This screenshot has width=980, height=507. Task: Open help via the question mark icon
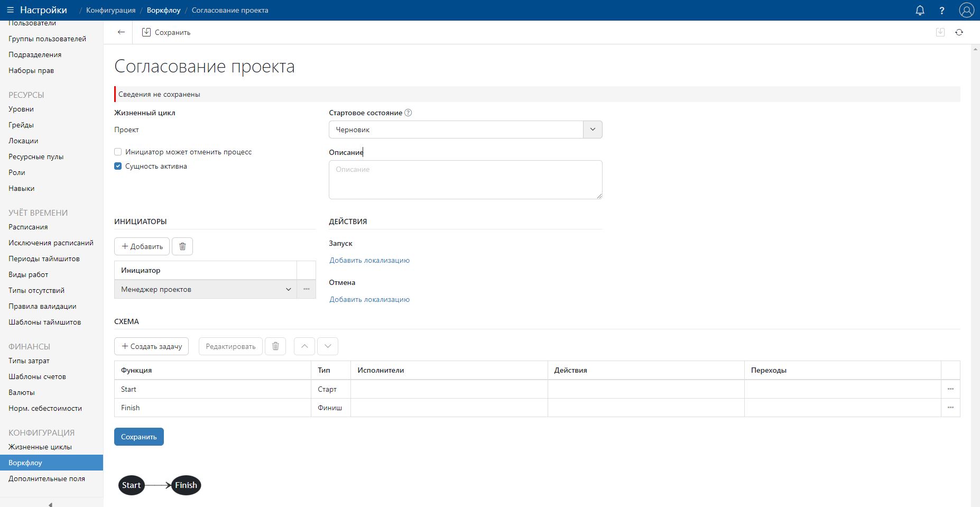(x=942, y=10)
